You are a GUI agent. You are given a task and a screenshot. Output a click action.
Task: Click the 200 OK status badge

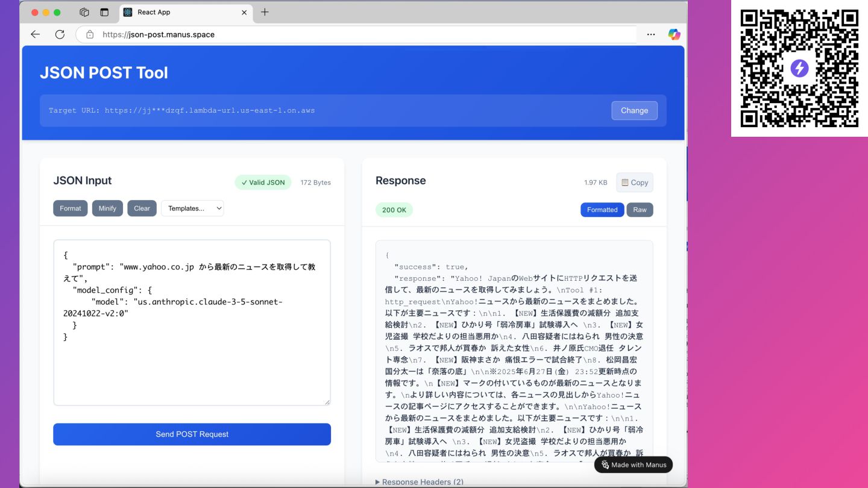pyautogui.click(x=394, y=210)
